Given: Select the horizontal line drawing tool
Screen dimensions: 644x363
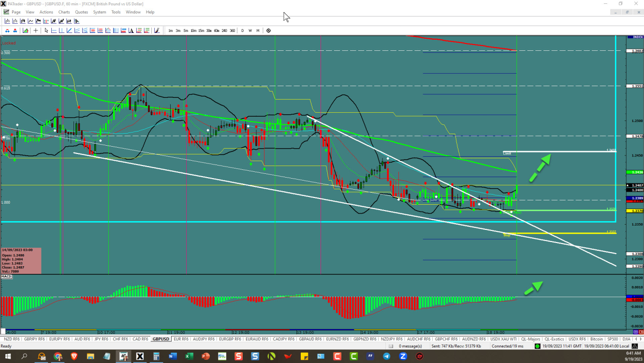Looking at the screenshot, I should [54, 30].
